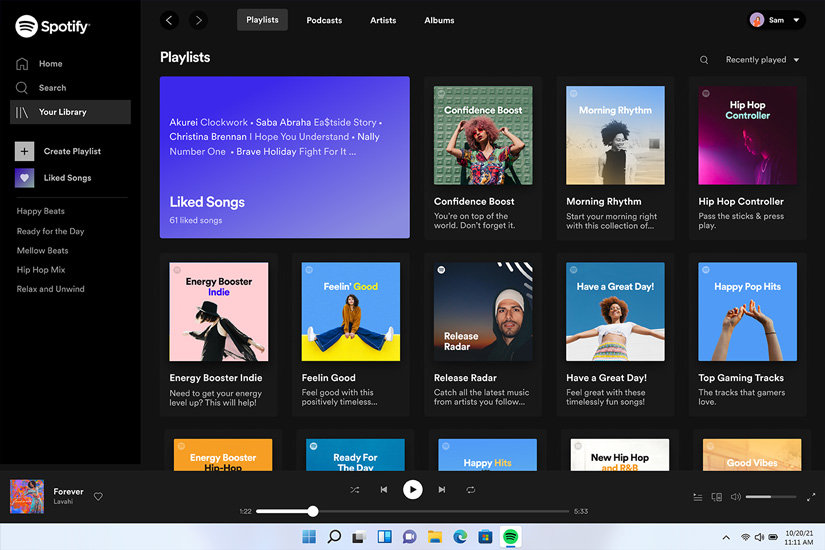Open the play queue
This screenshot has height=550, width=825.
click(x=698, y=497)
